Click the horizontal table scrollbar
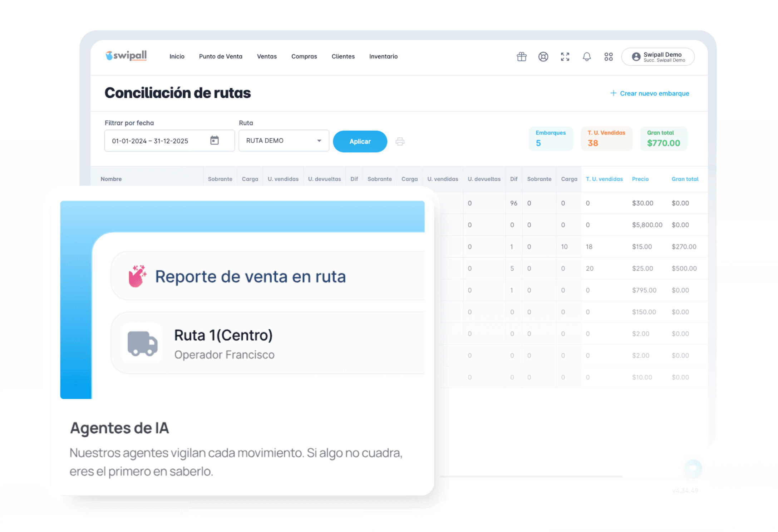 tap(531, 477)
